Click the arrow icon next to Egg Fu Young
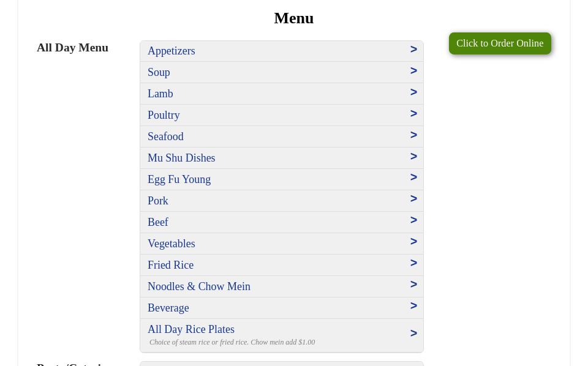Image resolution: width=588 pixels, height=366 pixels. (x=413, y=177)
